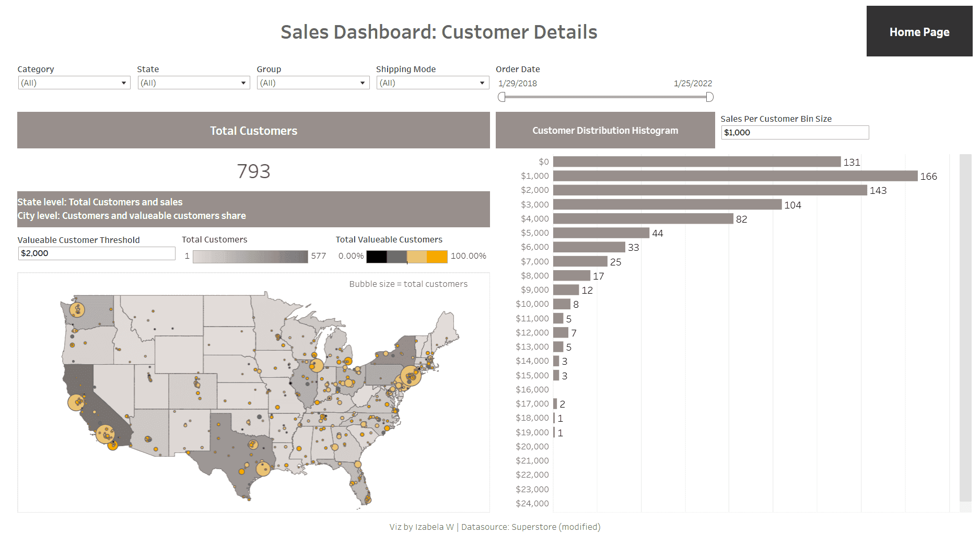Click the Order Date slider right handle
Image resolution: width=980 pixels, height=534 pixels.
click(x=709, y=97)
